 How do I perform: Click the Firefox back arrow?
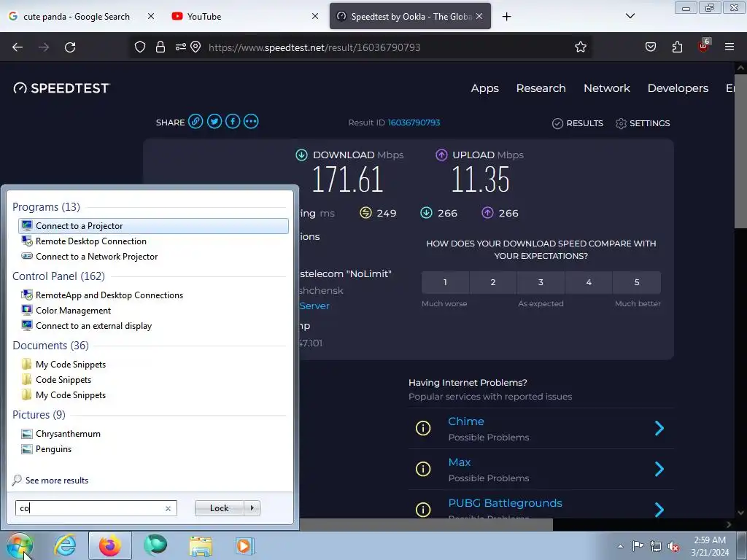point(18,47)
